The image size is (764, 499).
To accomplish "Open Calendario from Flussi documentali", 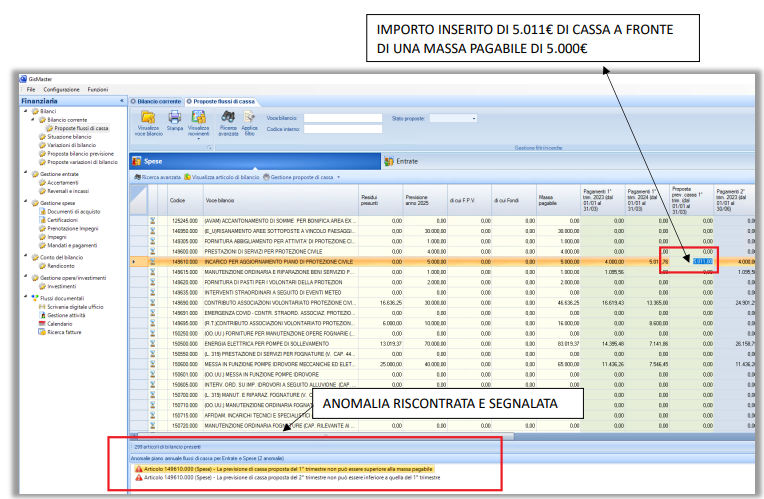I will tap(59, 324).
